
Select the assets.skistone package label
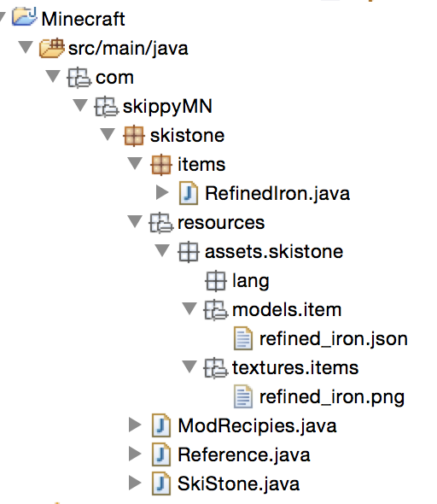(274, 251)
